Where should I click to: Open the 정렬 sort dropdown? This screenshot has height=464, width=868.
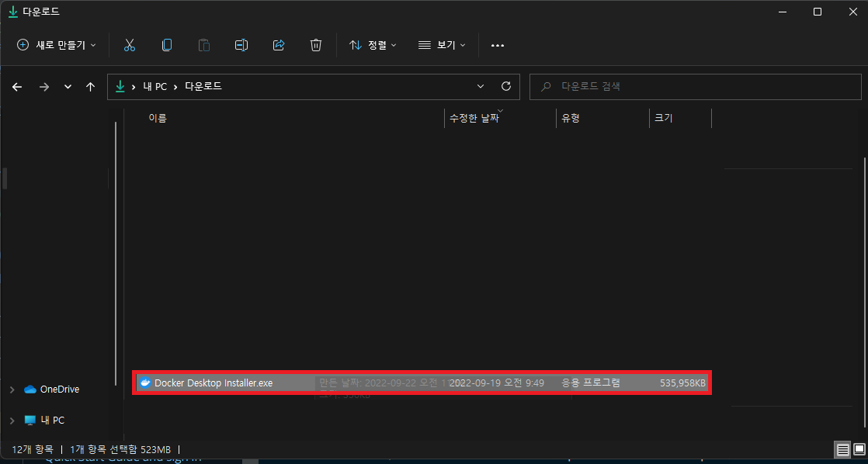tap(373, 45)
